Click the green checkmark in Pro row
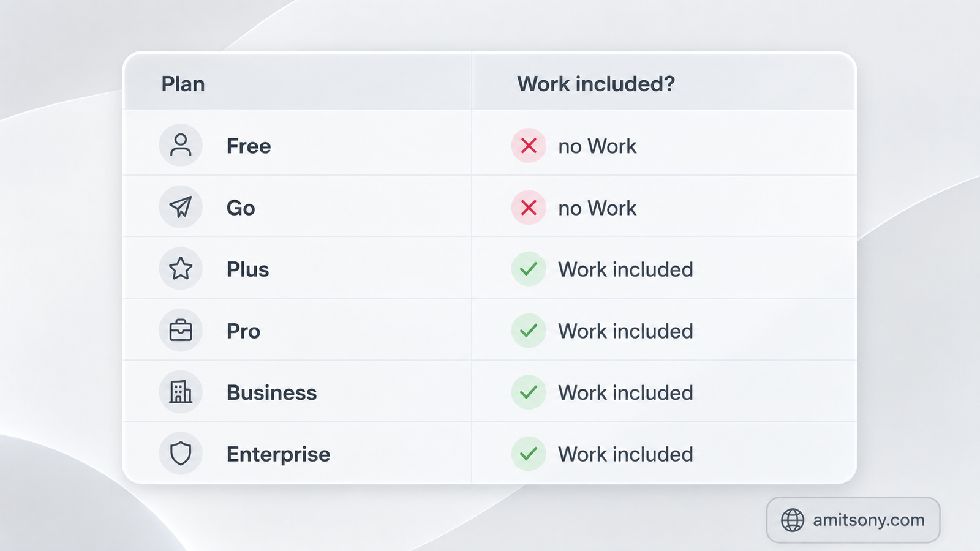The width and height of the screenshot is (980, 551). 529,331
